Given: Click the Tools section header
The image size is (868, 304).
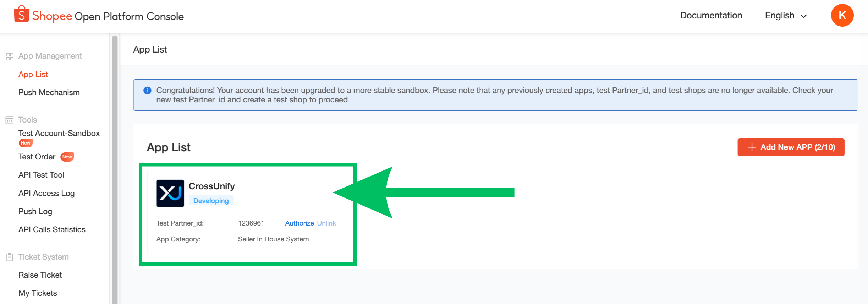Looking at the screenshot, I should pos(28,120).
